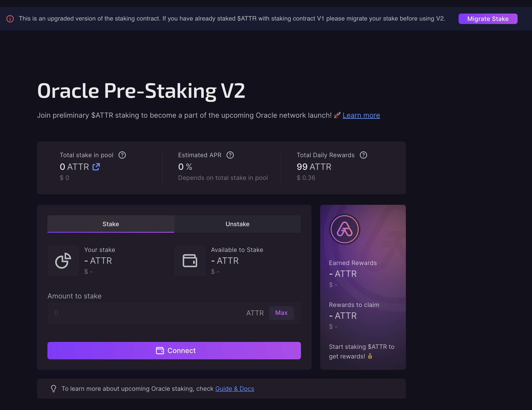Click the wallet Available to Stake icon
Image resolution: width=532 pixels, height=410 pixels.
pos(190,261)
